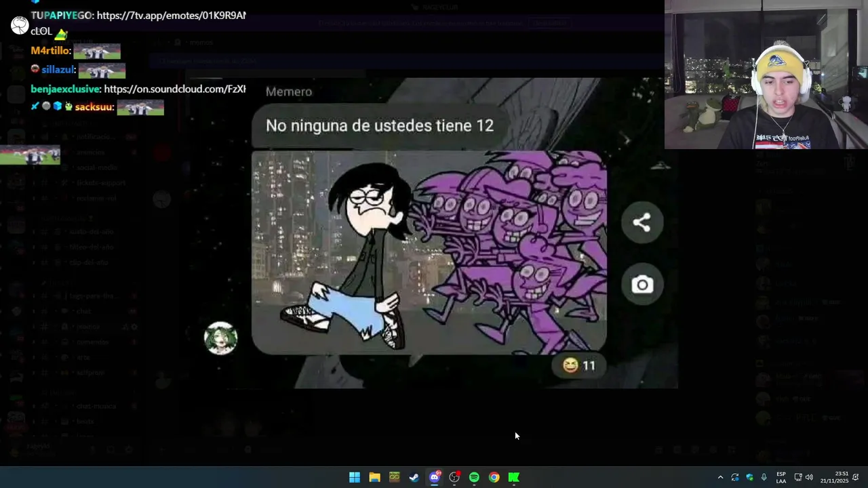Open network and volume quick settings
This screenshot has width=868, height=488.
pos(804,477)
